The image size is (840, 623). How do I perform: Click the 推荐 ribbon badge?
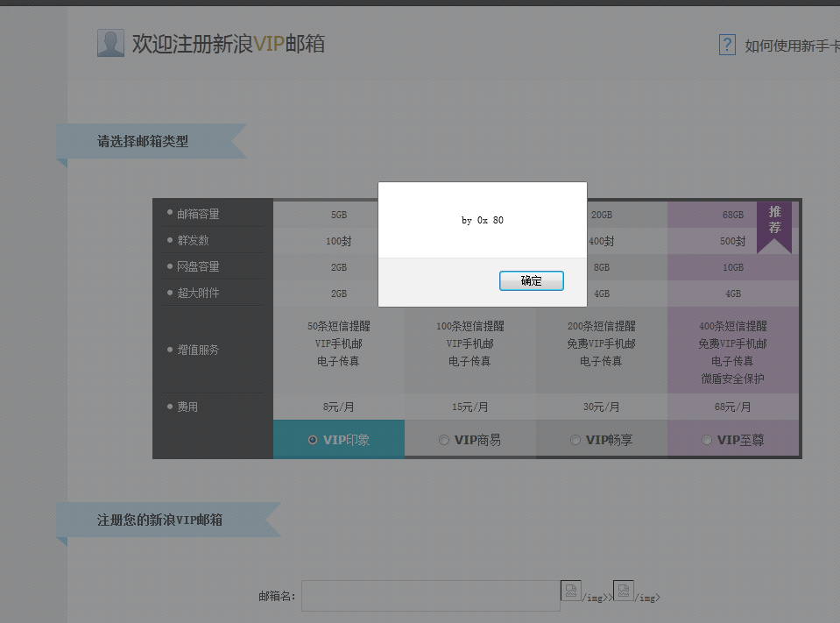point(774,227)
